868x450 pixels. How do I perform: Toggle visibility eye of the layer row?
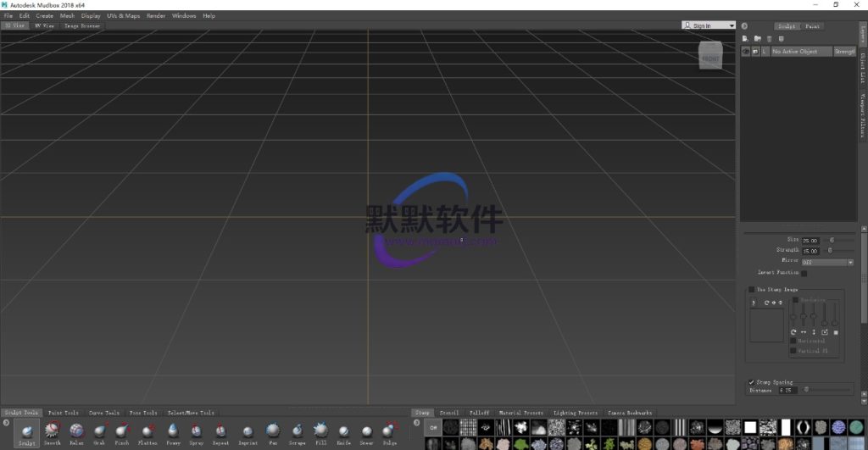(747, 52)
